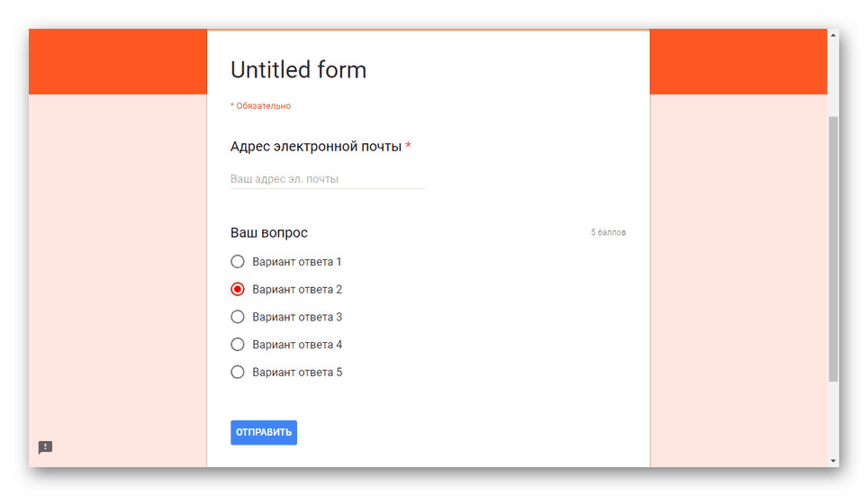
Task: Click the report a problem feedback icon
Action: tap(45, 447)
